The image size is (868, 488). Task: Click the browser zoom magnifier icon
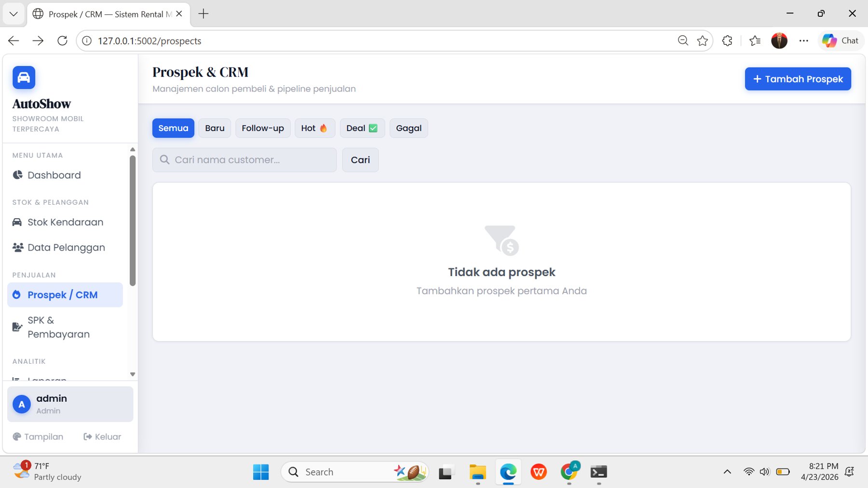(683, 41)
